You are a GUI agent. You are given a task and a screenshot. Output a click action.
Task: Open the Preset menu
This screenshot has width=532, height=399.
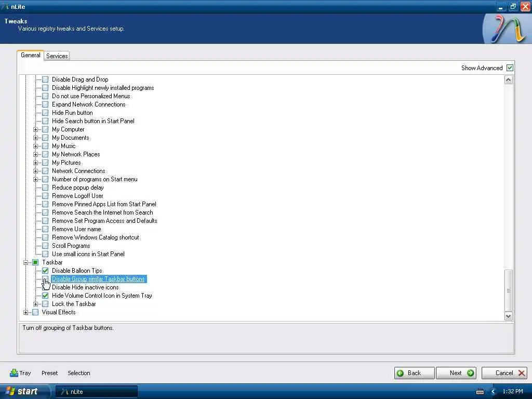coord(49,373)
